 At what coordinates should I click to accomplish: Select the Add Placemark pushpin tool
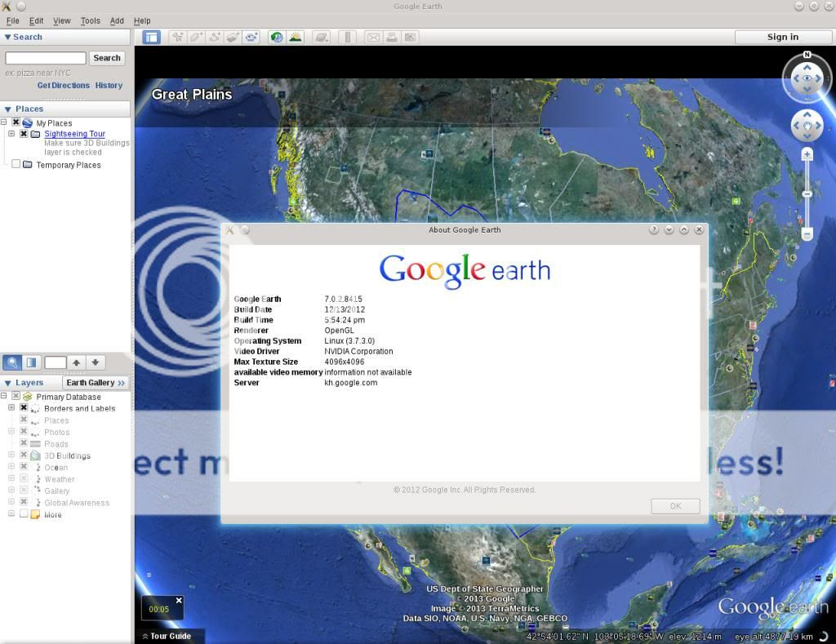(177, 38)
